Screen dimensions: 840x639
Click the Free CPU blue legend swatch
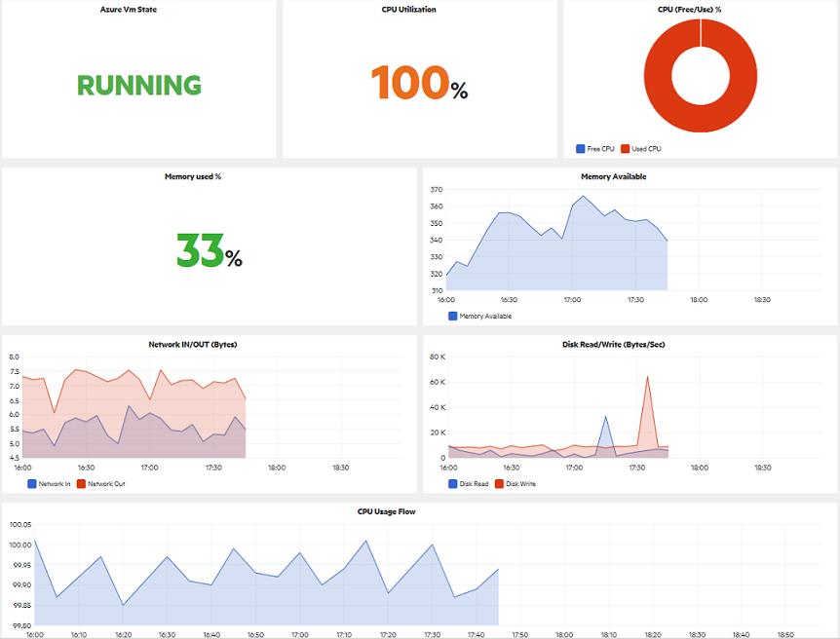coord(580,148)
